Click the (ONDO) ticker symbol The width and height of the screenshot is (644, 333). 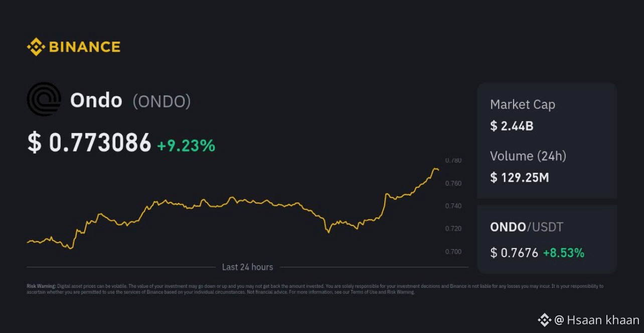coord(162,101)
